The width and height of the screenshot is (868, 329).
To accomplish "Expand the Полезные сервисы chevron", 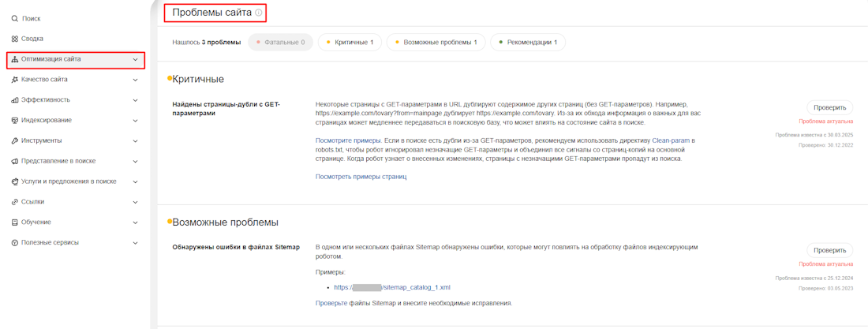I will point(135,243).
